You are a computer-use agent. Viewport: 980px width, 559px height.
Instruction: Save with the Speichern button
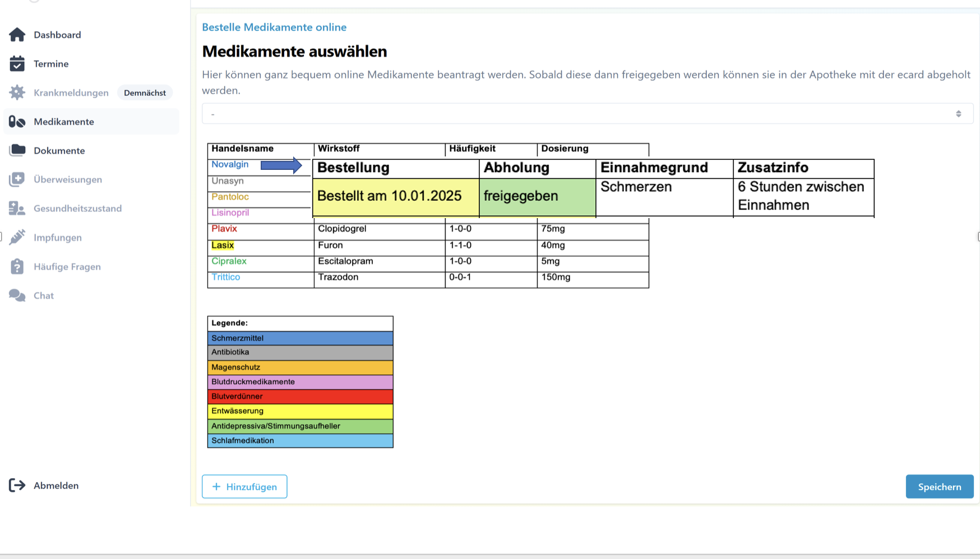pos(939,487)
